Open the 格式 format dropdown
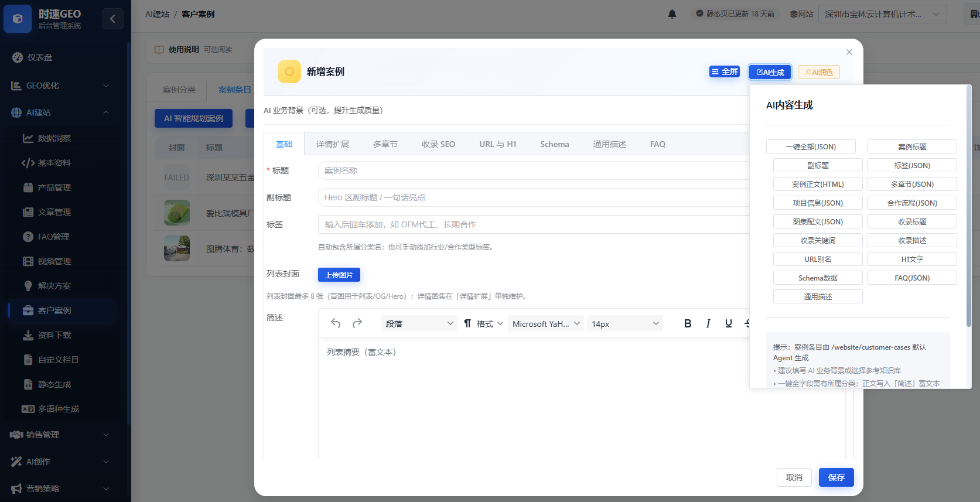This screenshot has height=502, width=980. [484, 323]
